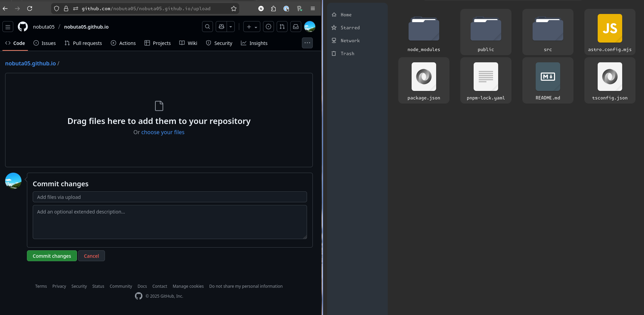Image resolution: width=644 pixels, height=315 pixels.
Task: Open the create new '+' dropdown
Action: click(x=251, y=27)
